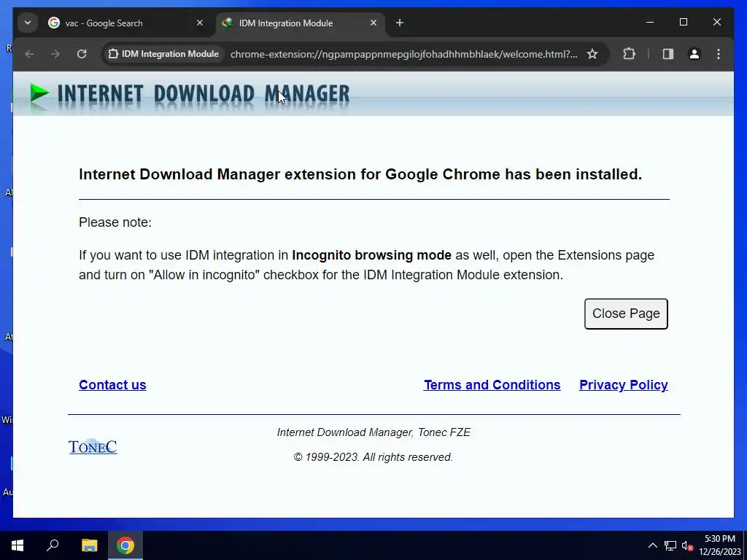Go forward with the forward arrow
The height and width of the screenshot is (560, 747).
tap(55, 54)
